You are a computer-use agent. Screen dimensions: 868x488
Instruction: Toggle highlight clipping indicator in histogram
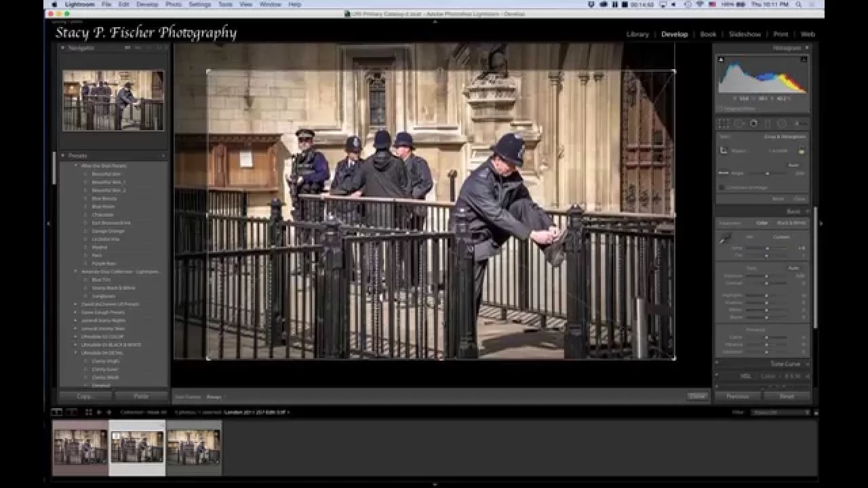point(804,60)
